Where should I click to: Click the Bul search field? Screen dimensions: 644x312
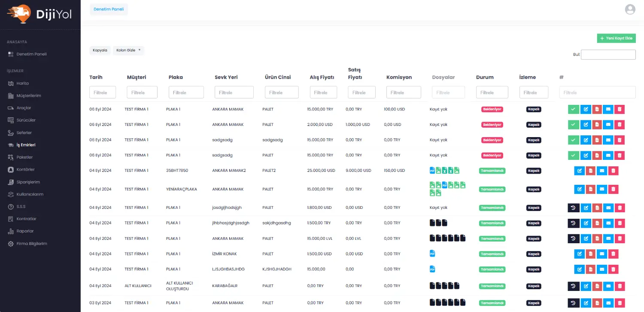[608, 55]
